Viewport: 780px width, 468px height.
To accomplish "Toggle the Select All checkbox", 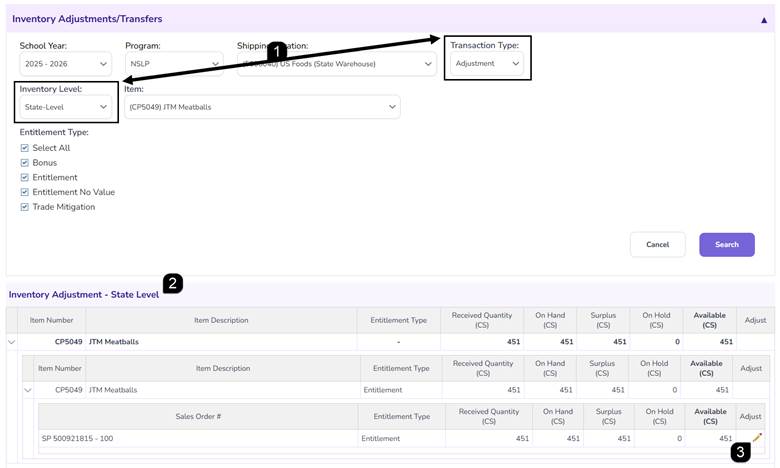I will coord(24,148).
